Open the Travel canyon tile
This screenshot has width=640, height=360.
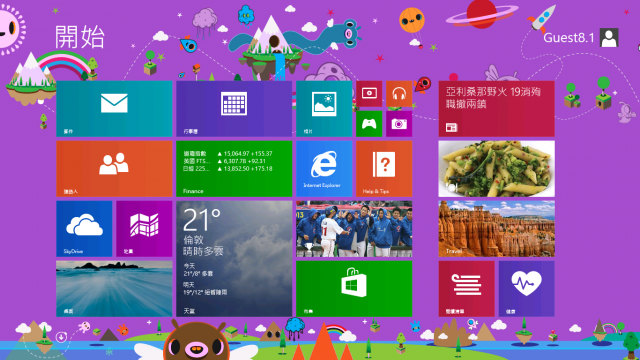[496, 229]
